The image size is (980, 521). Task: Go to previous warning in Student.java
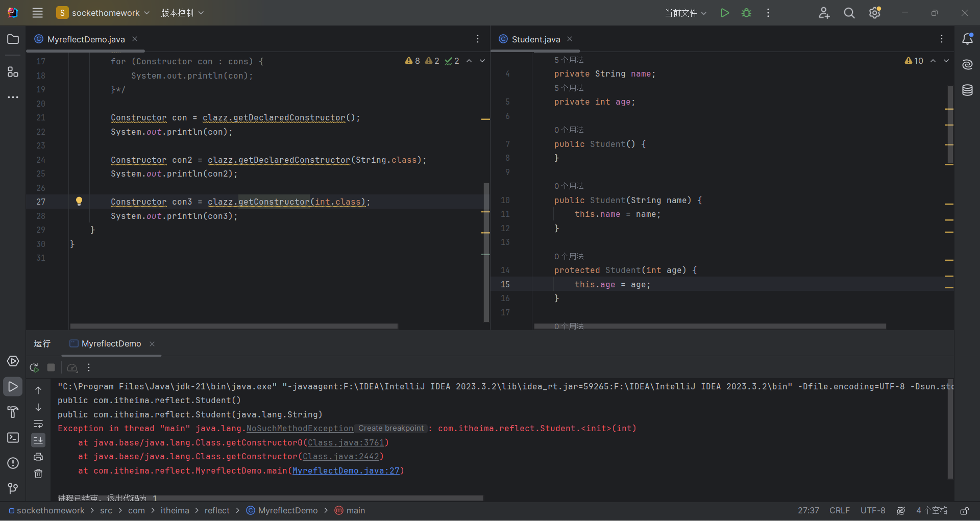pyautogui.click(x=933, y=61)
